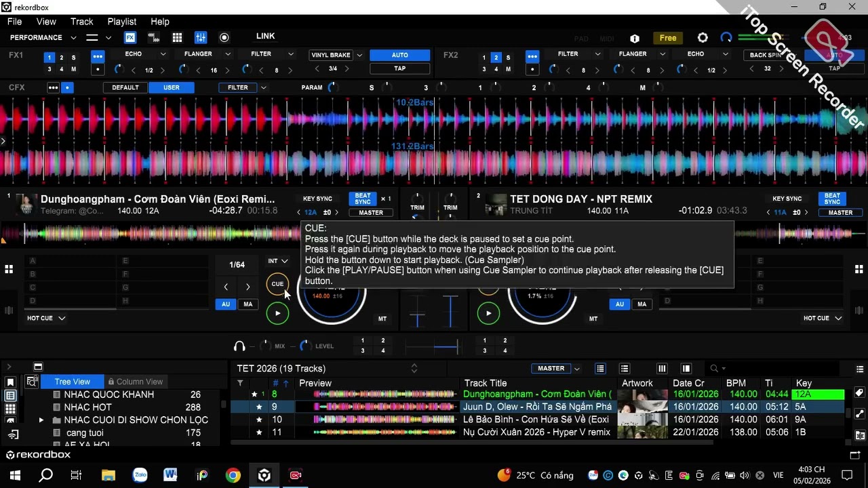Click the browser search magnifier icon
The image size is (868, 488).
714,369
